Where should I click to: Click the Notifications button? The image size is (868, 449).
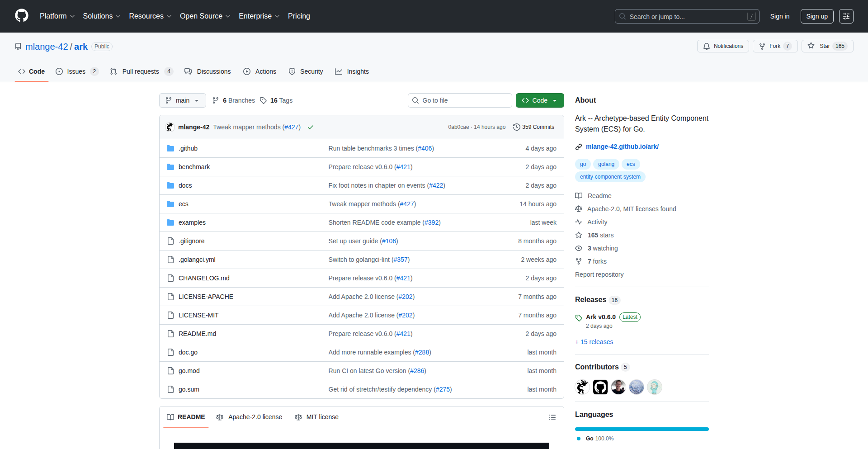[723, 46]
